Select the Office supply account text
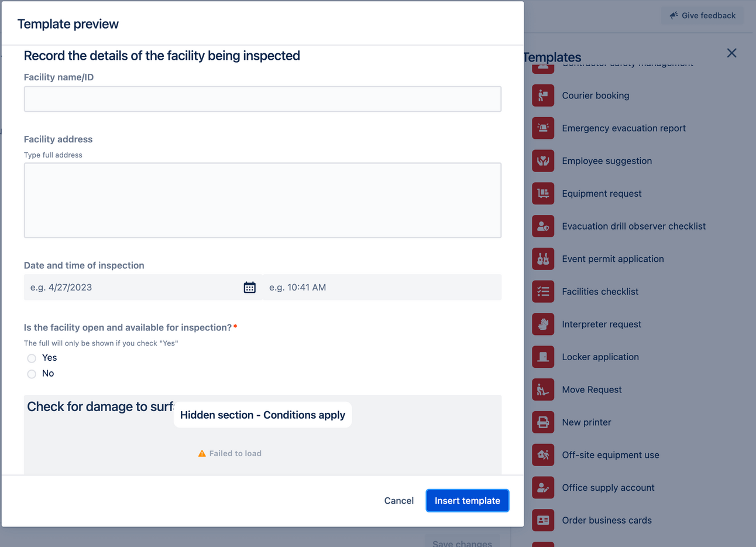Screen dimensions: 756x547 pyautogui.click(x=608, y=487)
